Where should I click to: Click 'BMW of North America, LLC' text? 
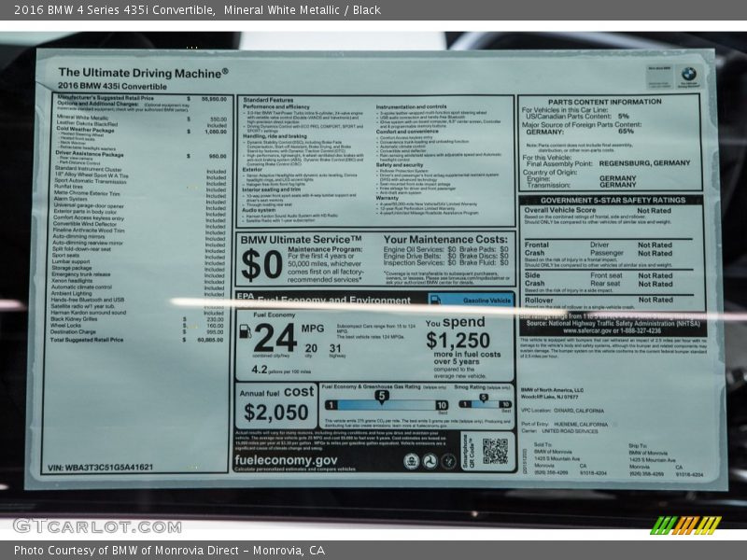pyautogui.click(x=552, y=390)
